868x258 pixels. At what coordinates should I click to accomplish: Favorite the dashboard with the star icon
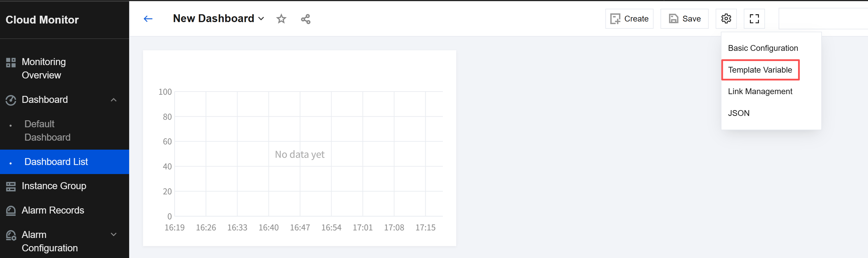click(281, 19)
